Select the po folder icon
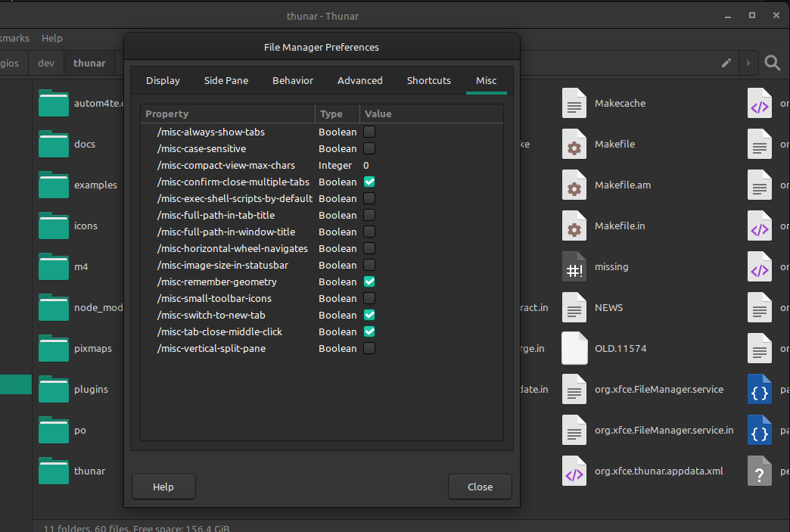 click(54, 430)
